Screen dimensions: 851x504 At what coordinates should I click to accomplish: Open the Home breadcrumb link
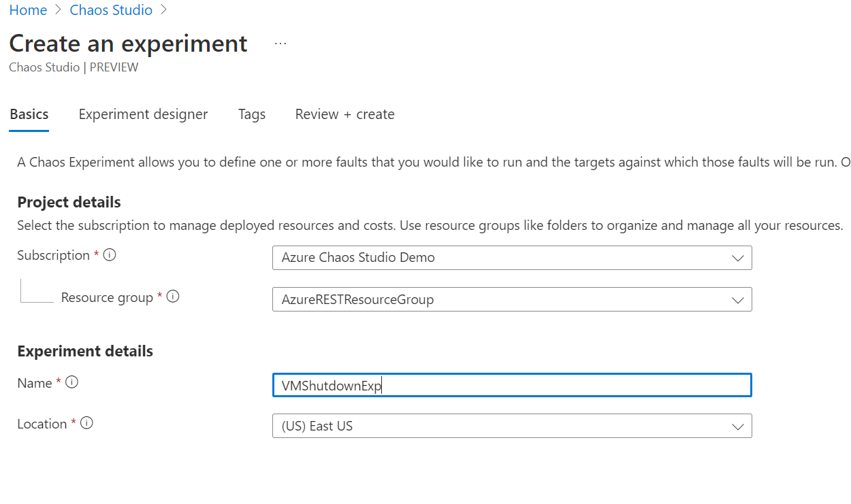tap(28, 10)
